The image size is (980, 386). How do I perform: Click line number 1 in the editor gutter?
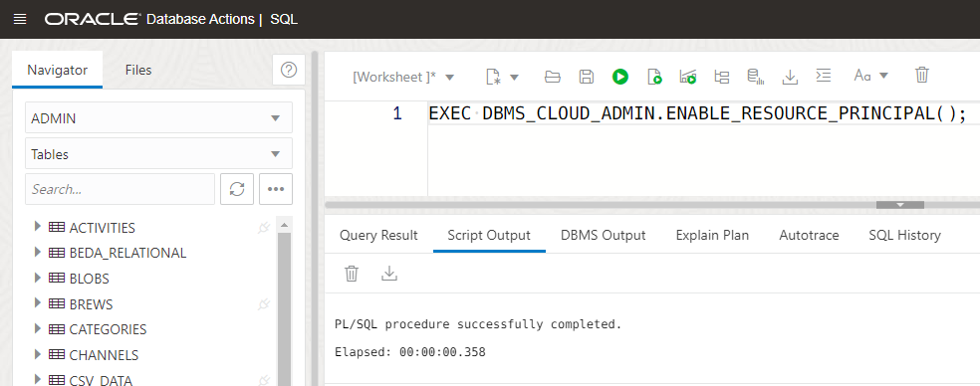397,114
